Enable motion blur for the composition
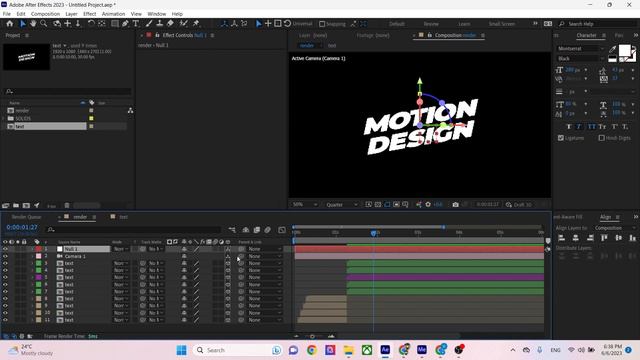 (x=267, y=230)
